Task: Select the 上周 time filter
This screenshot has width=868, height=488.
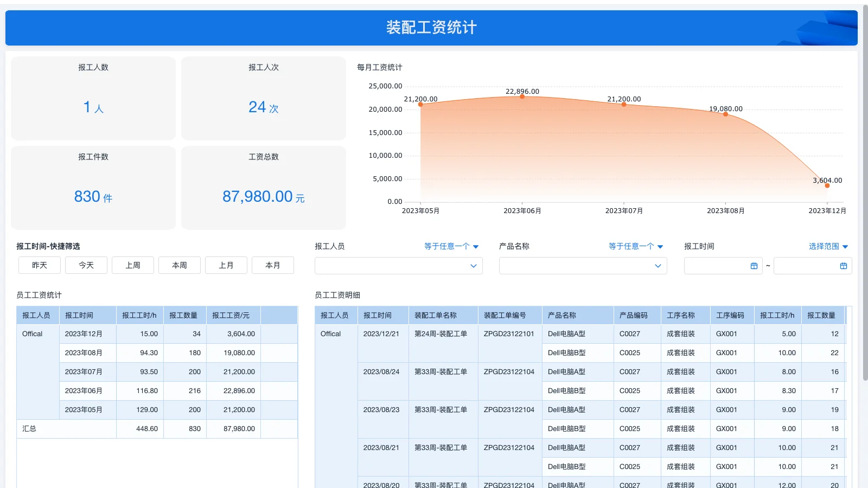Action: [x=132, y=265]
